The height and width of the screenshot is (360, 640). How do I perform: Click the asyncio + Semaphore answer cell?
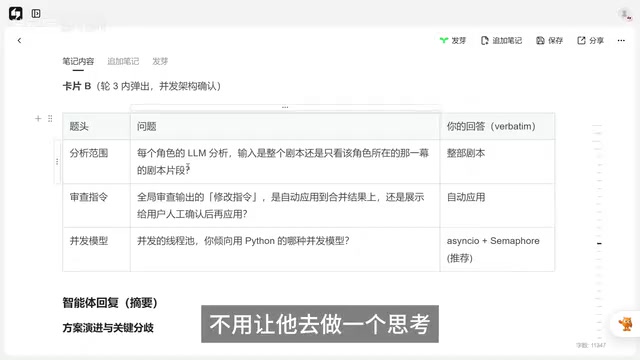pos(497,249)
